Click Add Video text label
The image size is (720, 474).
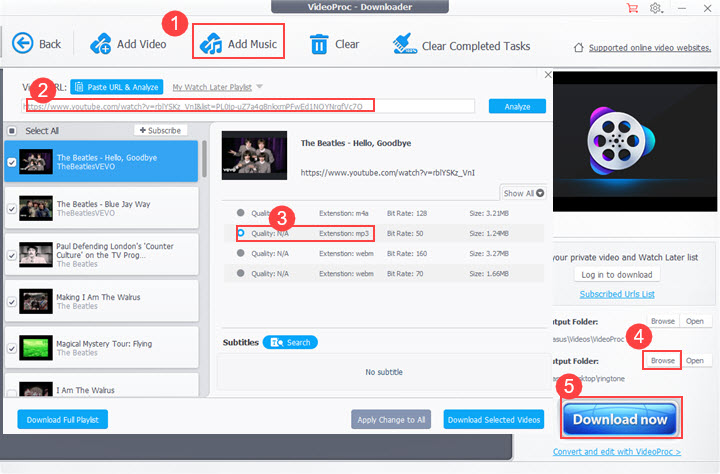[x=141, y=44]
